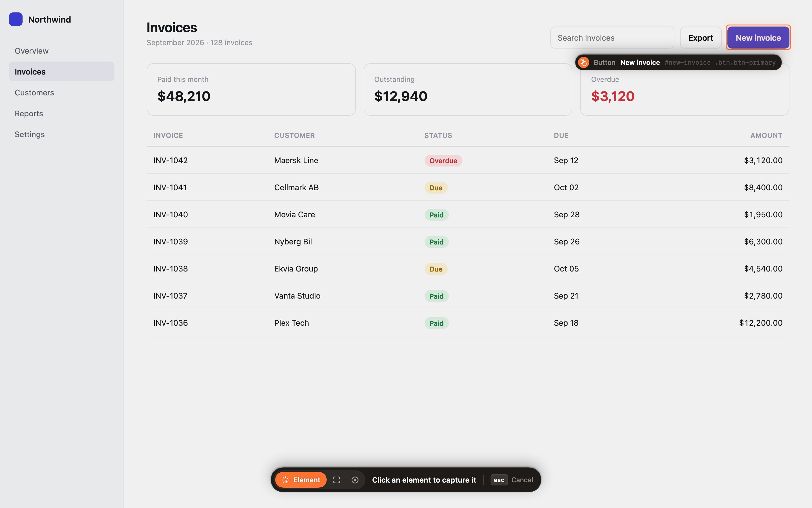Viewport: 812px width, 508px height.
Task: Select Invoices in the sidebar
Action: click(62, 72)
